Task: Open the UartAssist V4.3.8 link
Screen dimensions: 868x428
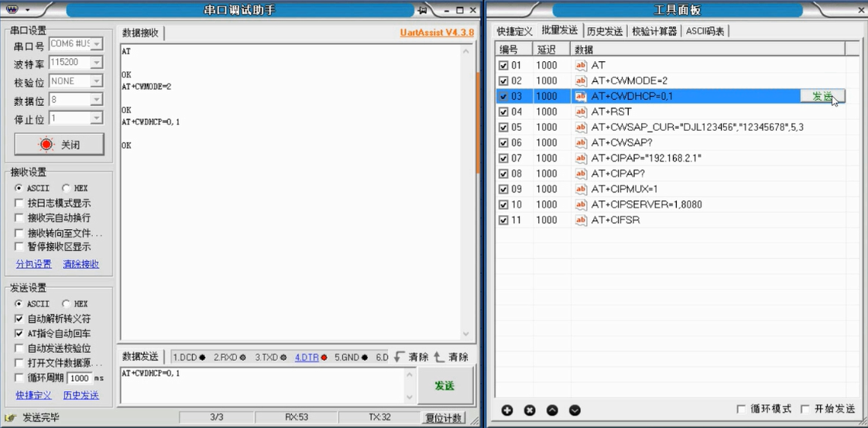Action: point(437,33)
